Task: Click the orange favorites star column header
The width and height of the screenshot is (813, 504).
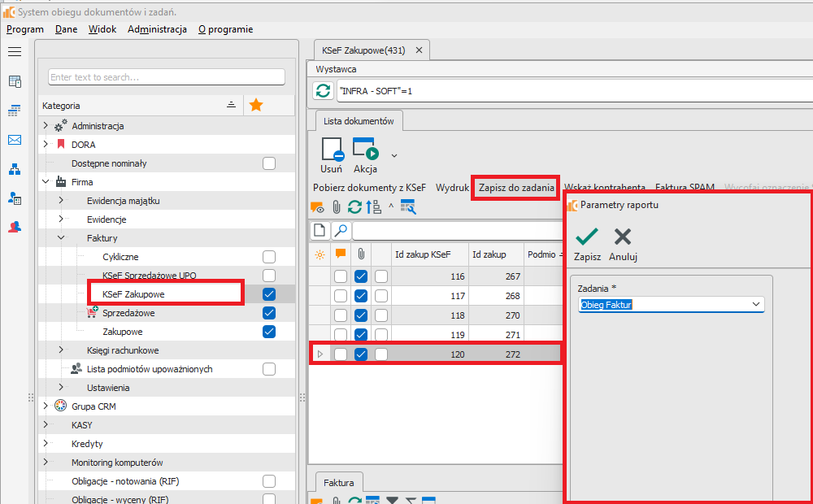Action: click(x=255, y=105)
